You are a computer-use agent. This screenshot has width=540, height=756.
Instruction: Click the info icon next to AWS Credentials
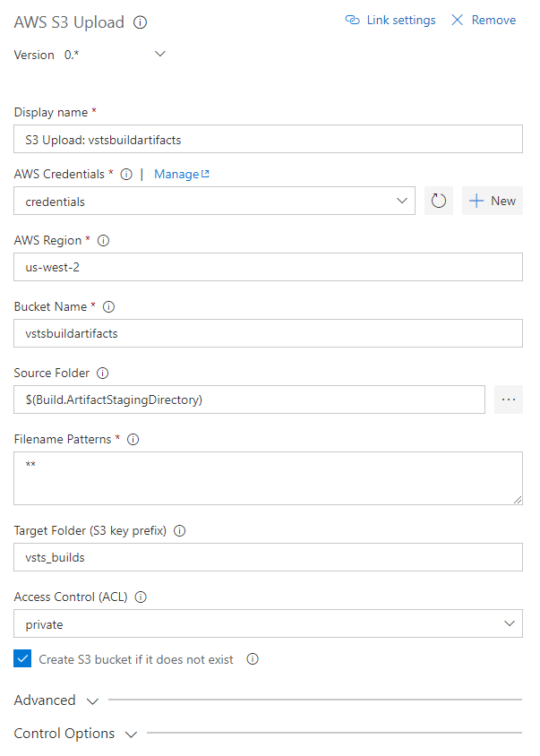126,174
